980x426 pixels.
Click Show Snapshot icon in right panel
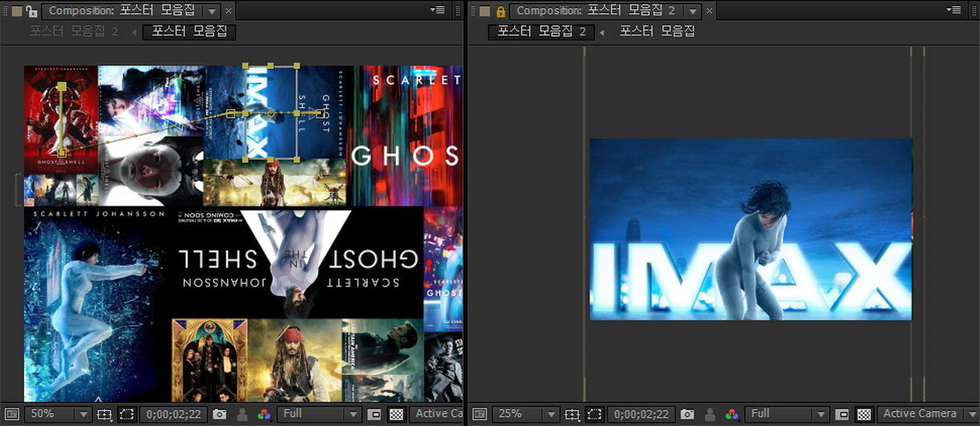[711, 415]
